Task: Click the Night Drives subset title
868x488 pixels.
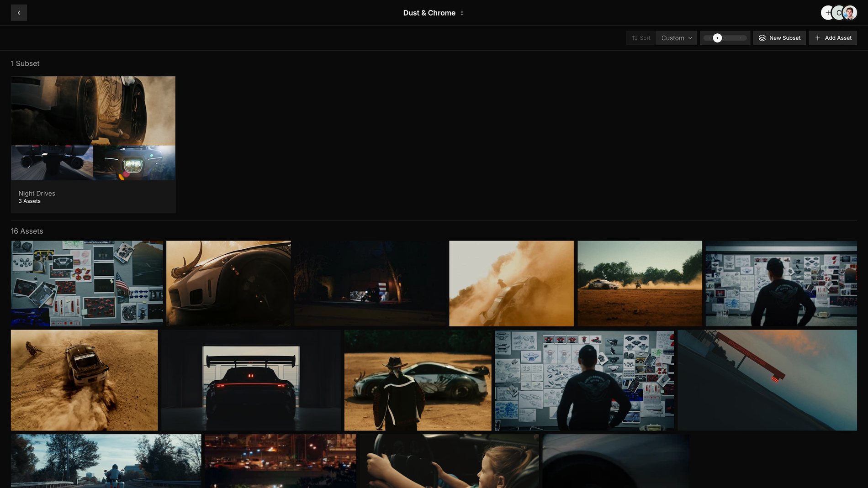Action: click(x=37, y=194)
